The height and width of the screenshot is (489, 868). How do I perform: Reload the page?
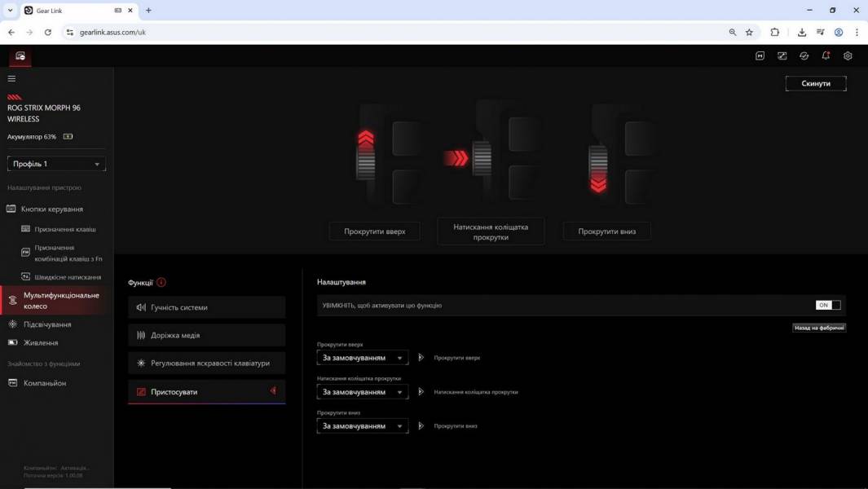[47, 32]
